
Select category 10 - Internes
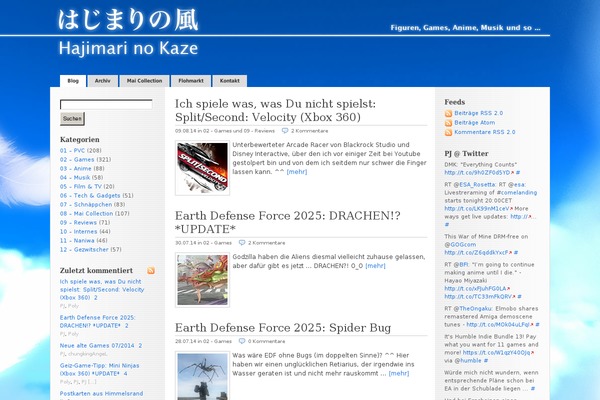pos(78,232)
